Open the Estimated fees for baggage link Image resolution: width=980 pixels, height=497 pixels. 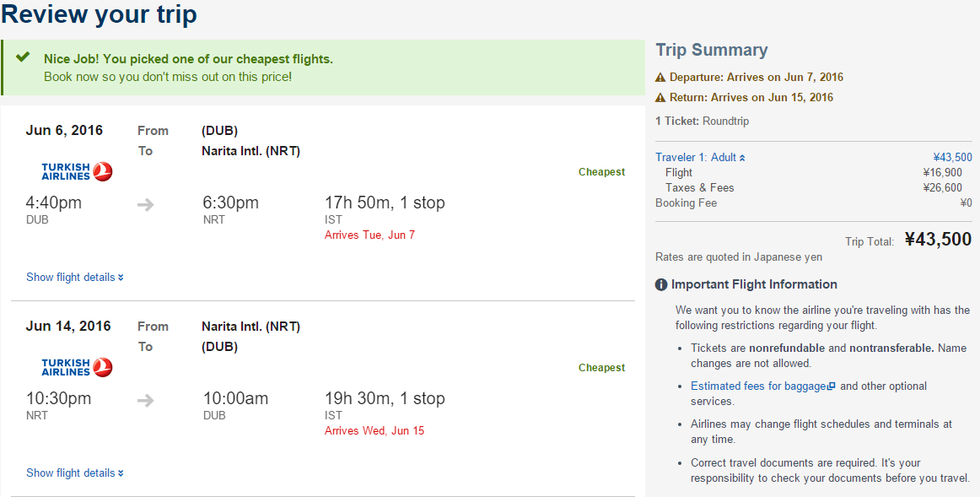759,386
